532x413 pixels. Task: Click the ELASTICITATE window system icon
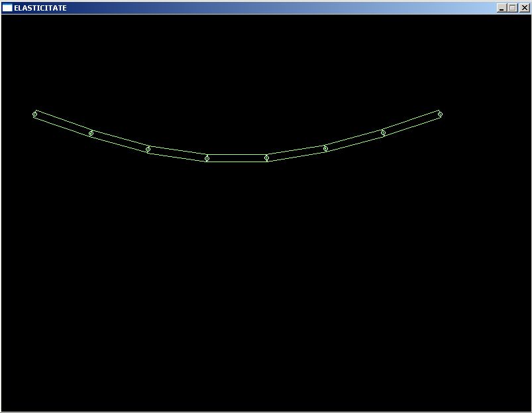(7, 8)
